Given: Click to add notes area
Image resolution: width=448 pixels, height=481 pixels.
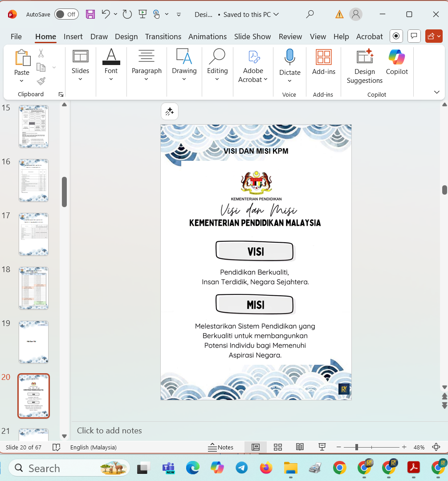Looking at the screenshot, I should [x=110, y=430].
